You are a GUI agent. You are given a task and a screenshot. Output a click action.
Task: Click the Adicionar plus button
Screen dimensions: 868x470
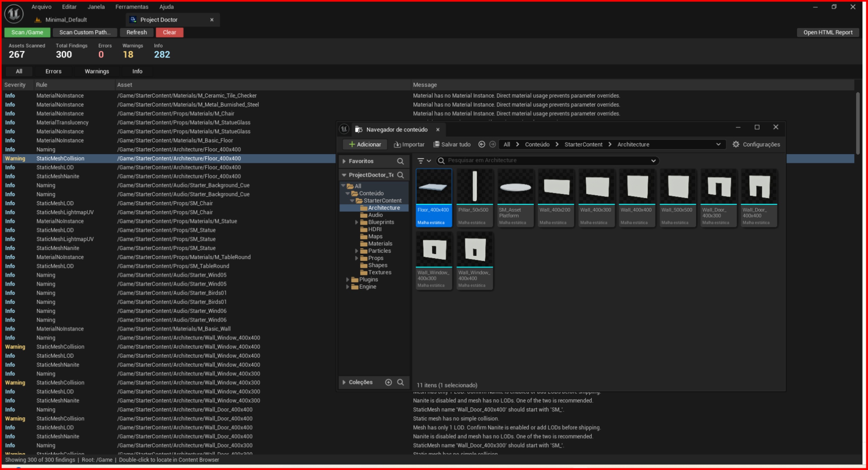pos(365,145)
